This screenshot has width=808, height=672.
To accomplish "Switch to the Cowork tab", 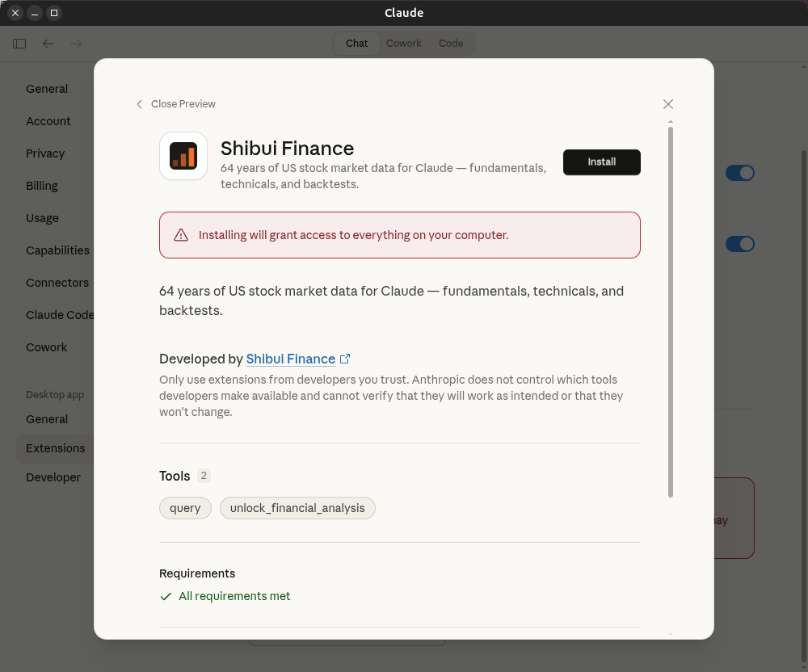I will click(403, 44).
